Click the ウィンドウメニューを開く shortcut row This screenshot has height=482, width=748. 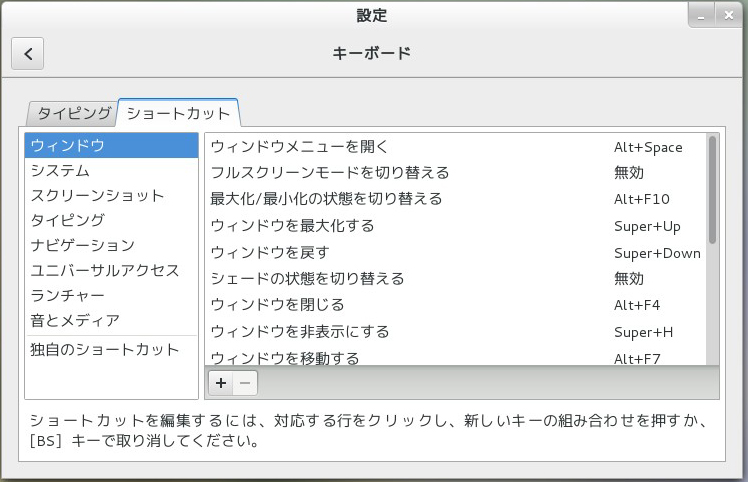tap(455, 147)
